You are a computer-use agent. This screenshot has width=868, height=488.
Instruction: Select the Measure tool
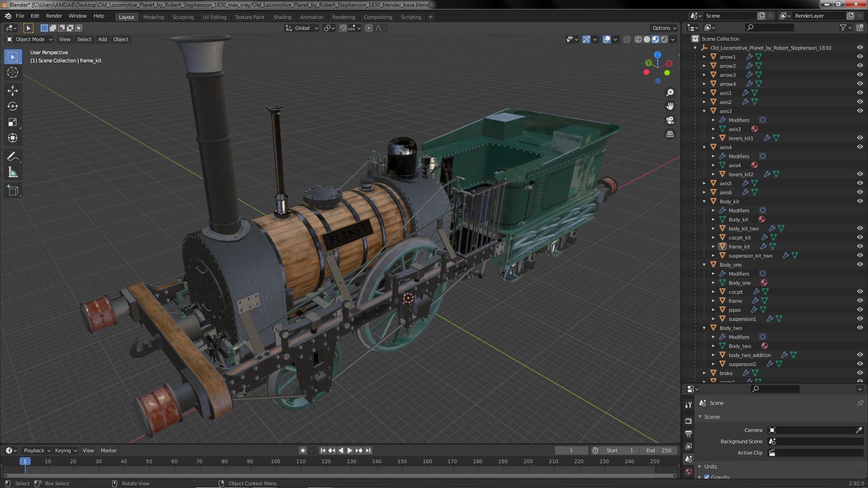(13, 173)
